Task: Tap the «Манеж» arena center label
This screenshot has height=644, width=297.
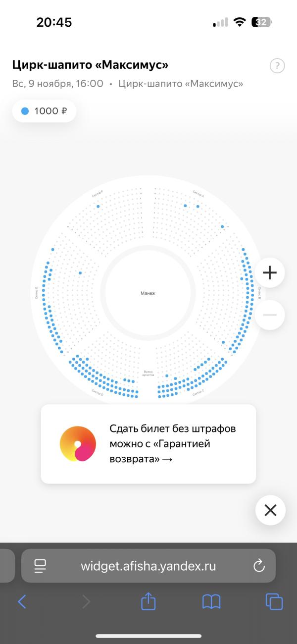Action: point(148,293)
